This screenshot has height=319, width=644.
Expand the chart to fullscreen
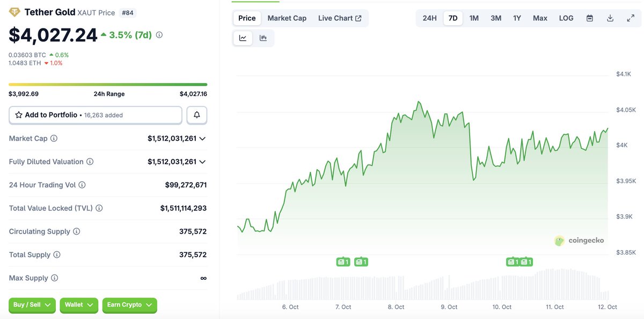pos(630,18)
